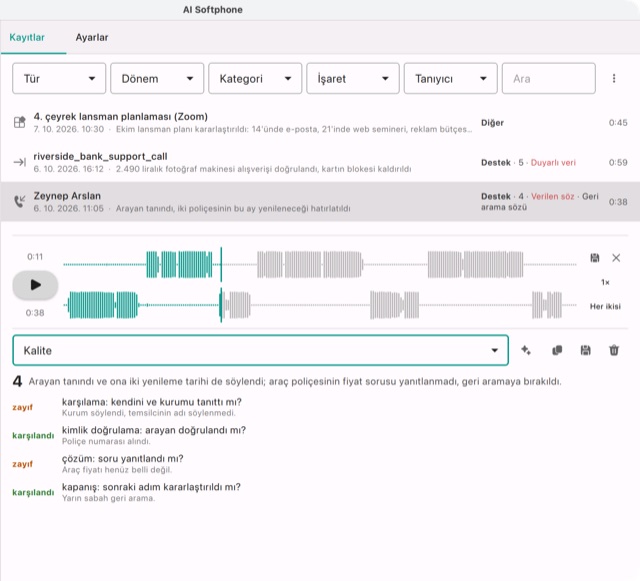Seek in the upper waveform track

(x=320, y=264)
